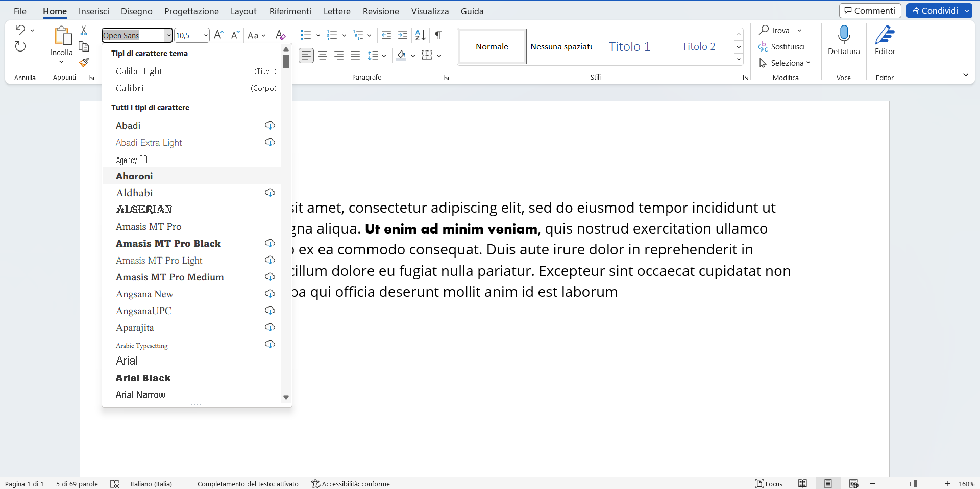This screenshot has height=489, width=980.
Task: Apply the Titolo 1 style
Action: tap(629, 46)
